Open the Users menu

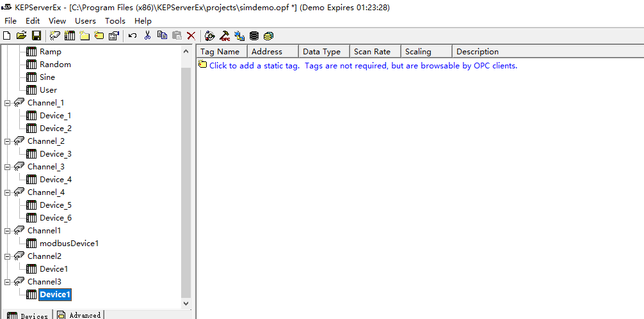tap(85, 21)
